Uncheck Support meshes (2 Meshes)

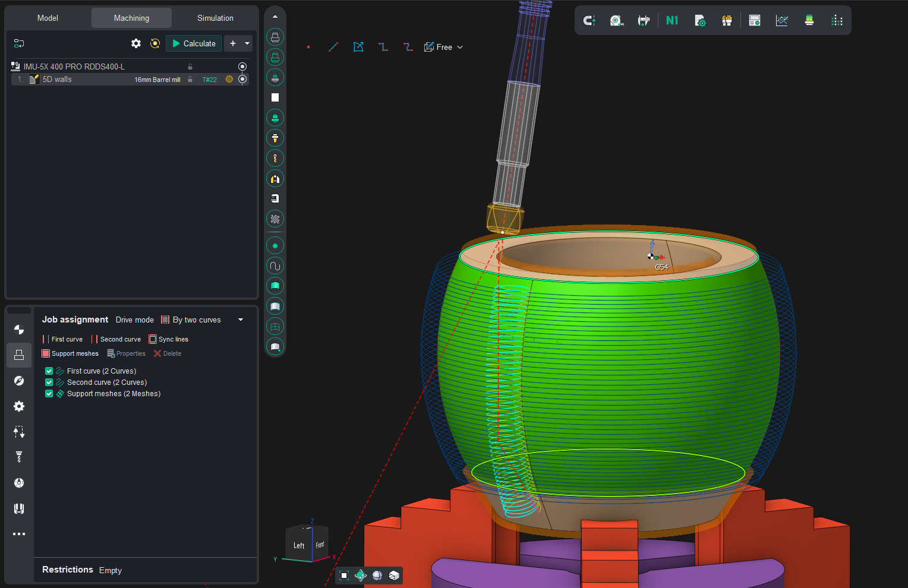[x=49, y=394]
